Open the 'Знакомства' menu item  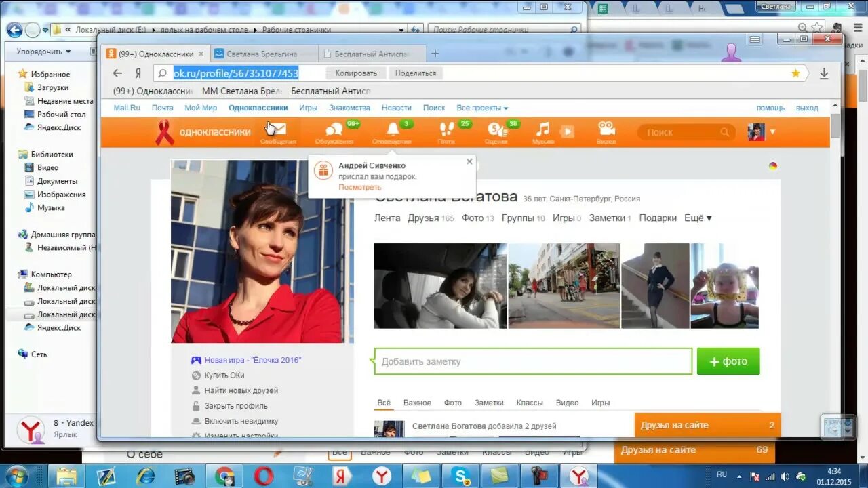[349, 107]
